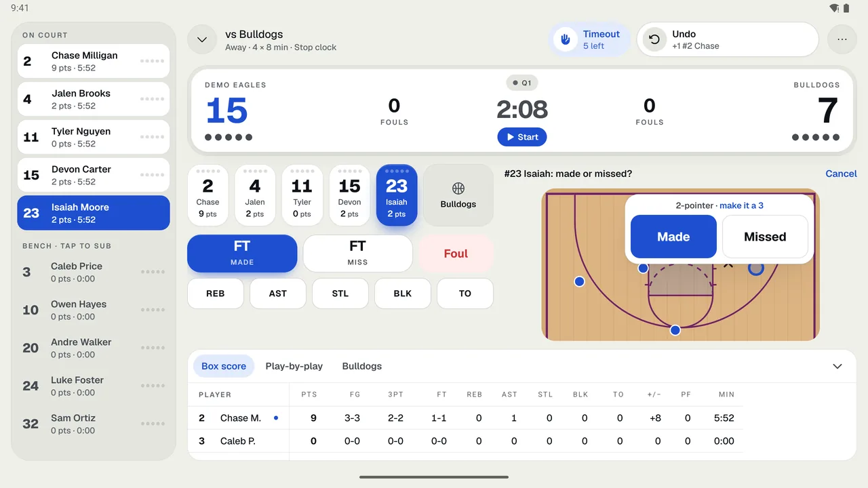Tap the Q1 quarter indicator
This screenshot has width=868, height=488.
(522, 83)
